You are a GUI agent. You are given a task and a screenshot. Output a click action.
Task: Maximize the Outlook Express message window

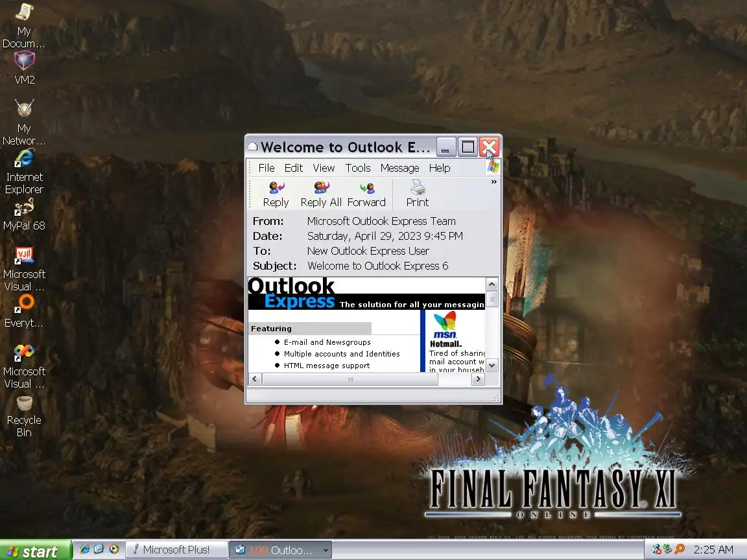[468, 147]
